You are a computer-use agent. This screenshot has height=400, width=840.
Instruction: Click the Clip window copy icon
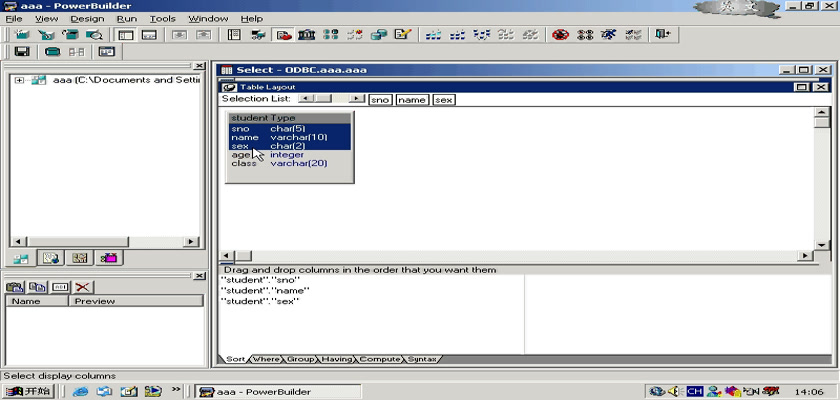(37, 287)
